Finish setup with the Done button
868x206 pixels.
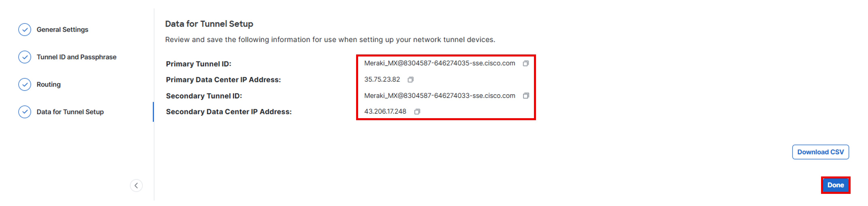pos(835,185)
